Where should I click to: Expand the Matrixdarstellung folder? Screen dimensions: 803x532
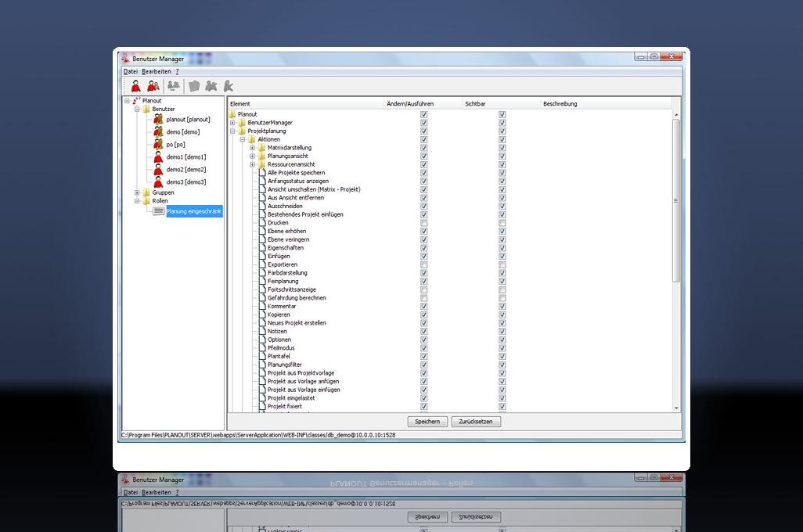point(252,148)
